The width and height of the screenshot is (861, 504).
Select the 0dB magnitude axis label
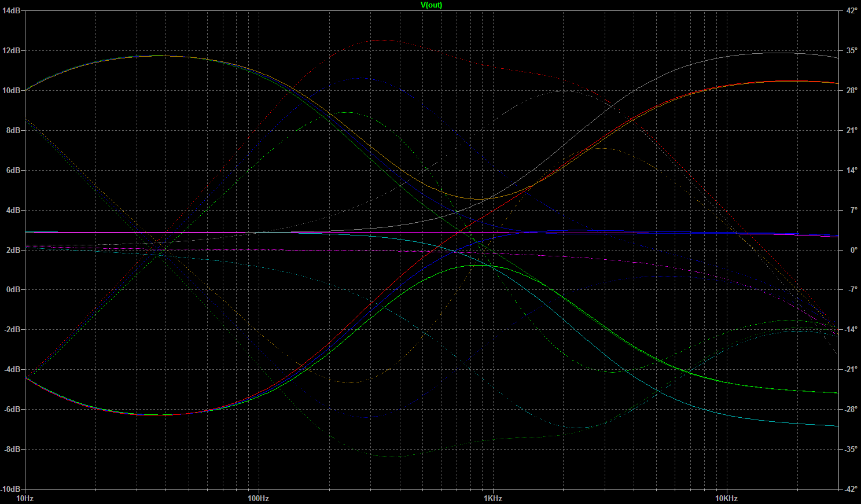13,290
